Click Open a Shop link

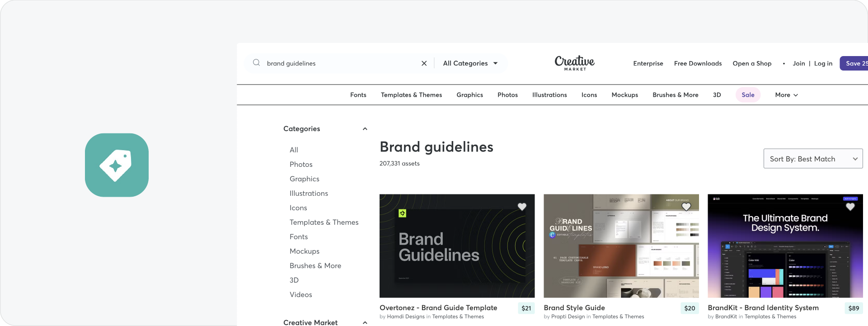pos(752,63)
